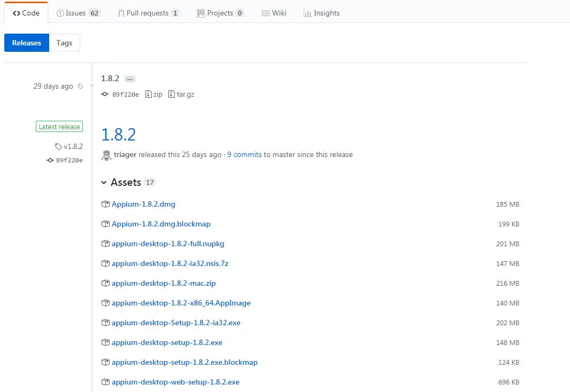The height and width of the screenshot is (392, 570).
Task: Download appium-desktop-web-setup-1.8.2.exe
Action: tap(175, 382)
